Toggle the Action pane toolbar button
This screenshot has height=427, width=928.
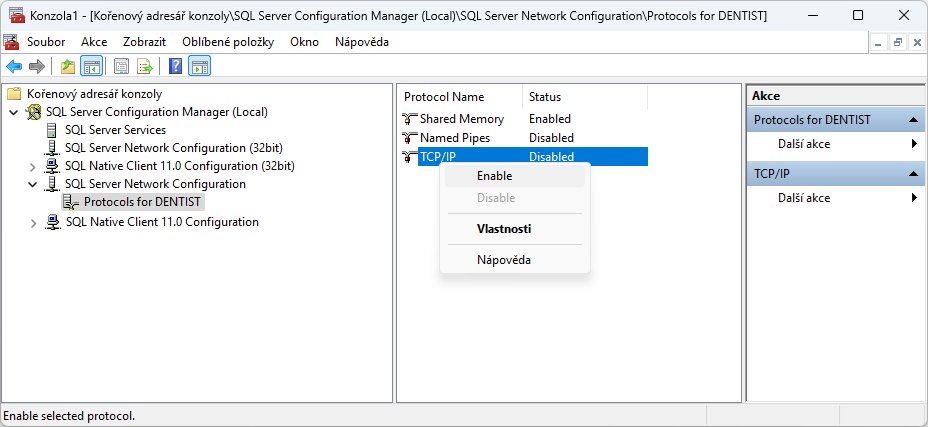(x=199, y=66)
